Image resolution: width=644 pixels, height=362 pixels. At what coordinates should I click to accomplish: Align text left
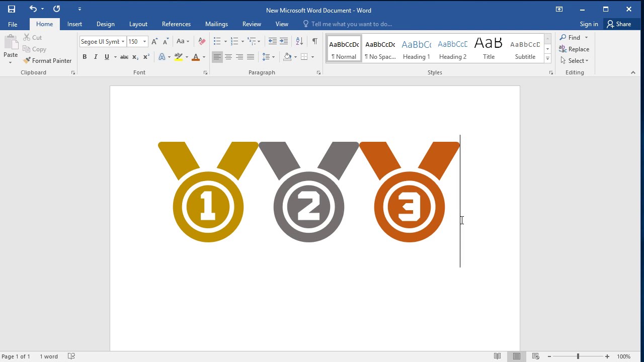point(217,57)
